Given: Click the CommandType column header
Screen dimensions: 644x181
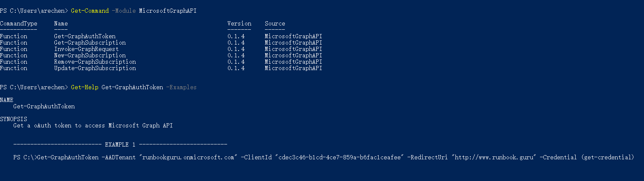Looking at the screenshot, I should pyautogui.click(x=19, y=23).
